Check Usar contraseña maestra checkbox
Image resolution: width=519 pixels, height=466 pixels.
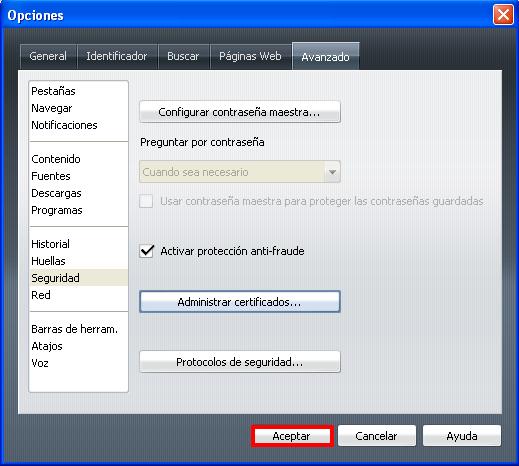146,201
